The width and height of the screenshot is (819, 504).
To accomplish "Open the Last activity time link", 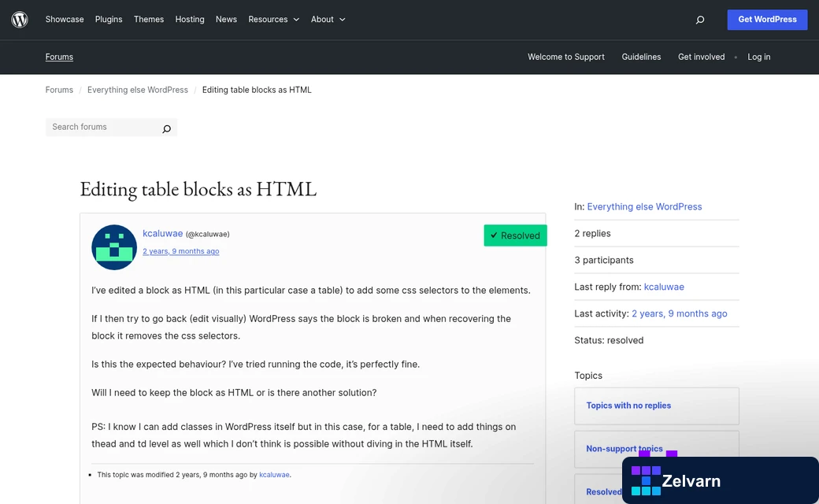I will pyautogui.click(x=679, y=313).
